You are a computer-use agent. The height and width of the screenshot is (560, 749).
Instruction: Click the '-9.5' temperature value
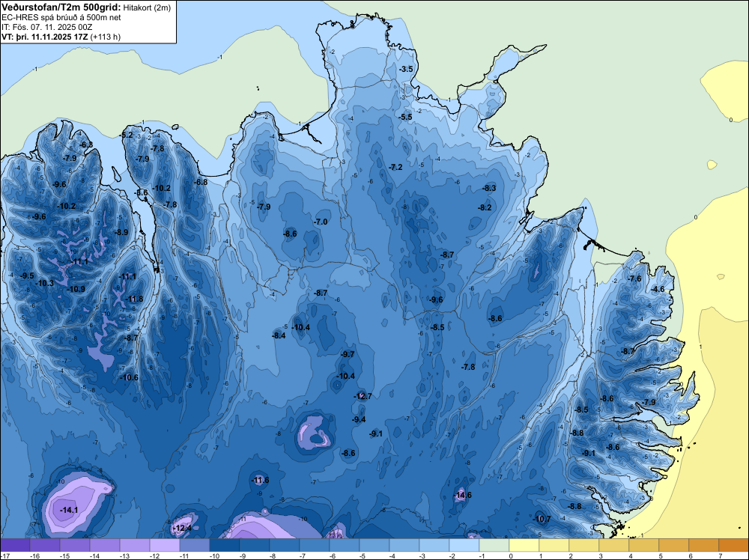[27, 276]
